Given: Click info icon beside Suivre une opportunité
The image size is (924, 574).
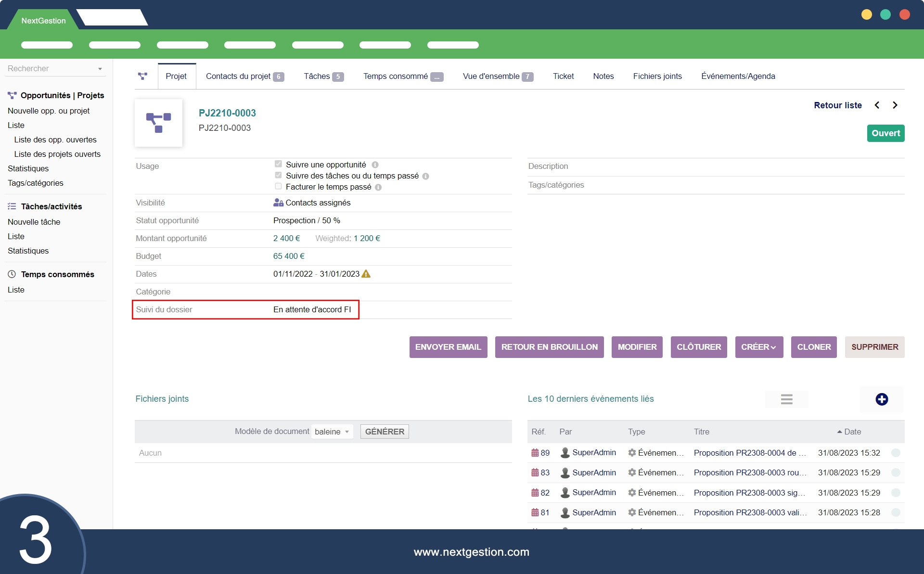Looking at the screenshot, I should (375, 165).
